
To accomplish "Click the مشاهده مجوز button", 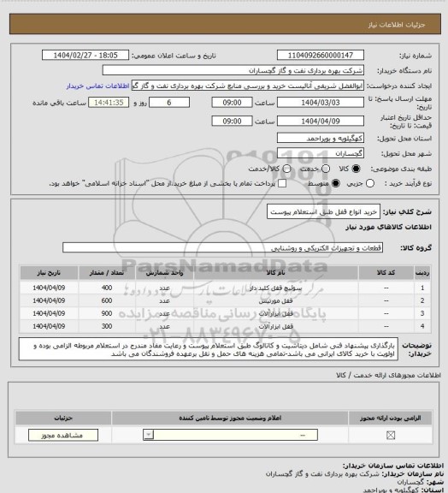I will pyautogui.click(x=63, y=435).
